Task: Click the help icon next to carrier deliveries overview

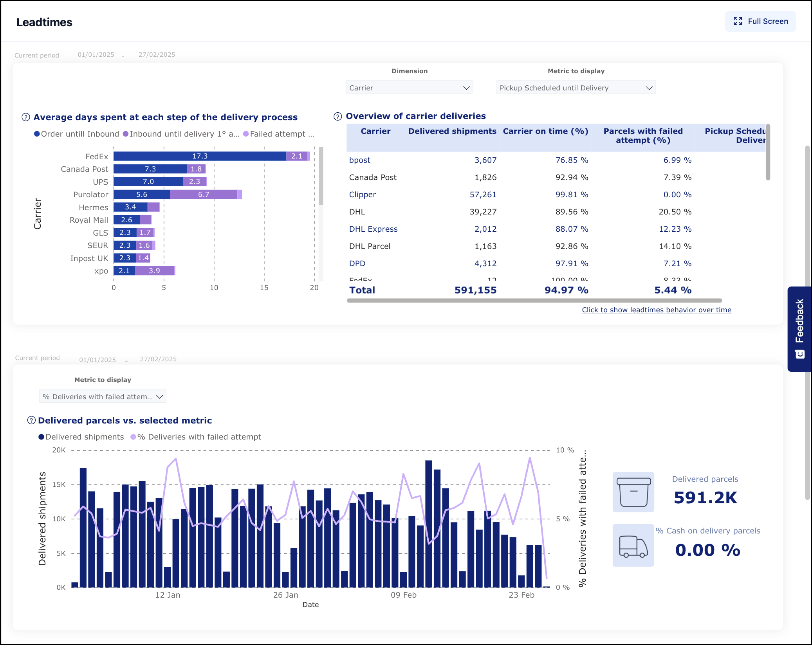Action: coord(337,116)
